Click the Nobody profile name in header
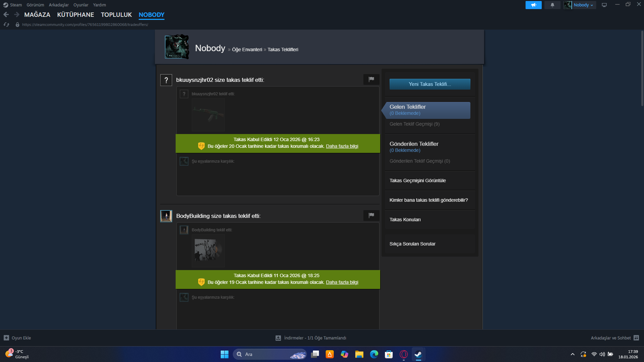Viewport: 644px width, 362px height. pyautogui.click(x=210, y=48)
